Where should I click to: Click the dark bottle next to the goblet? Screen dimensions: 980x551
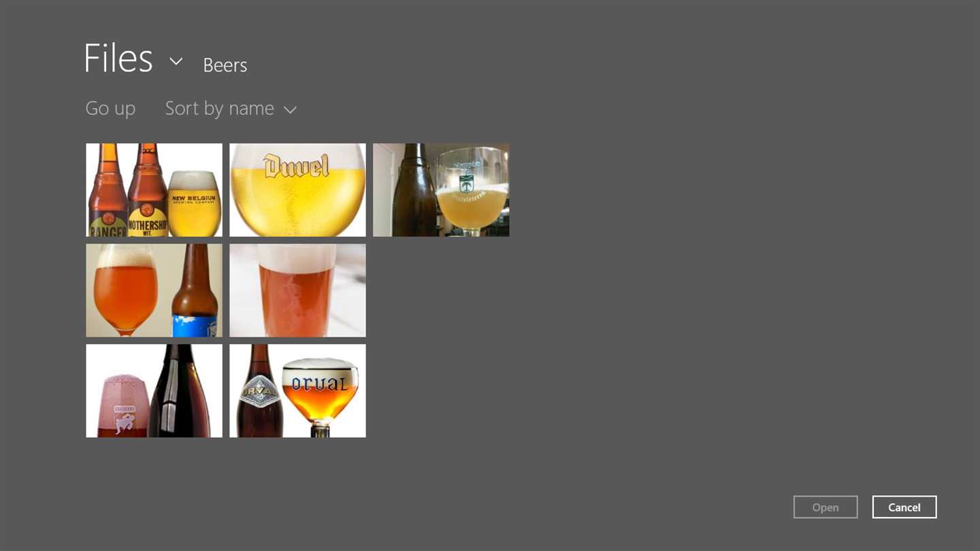coord(414,190)
